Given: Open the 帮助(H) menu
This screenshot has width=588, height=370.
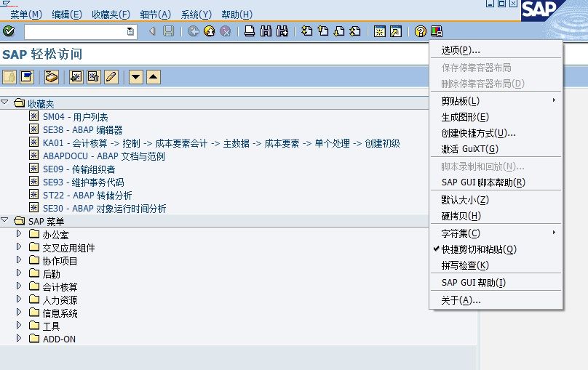Looking at the screenshot, I should tap(237, 15).
